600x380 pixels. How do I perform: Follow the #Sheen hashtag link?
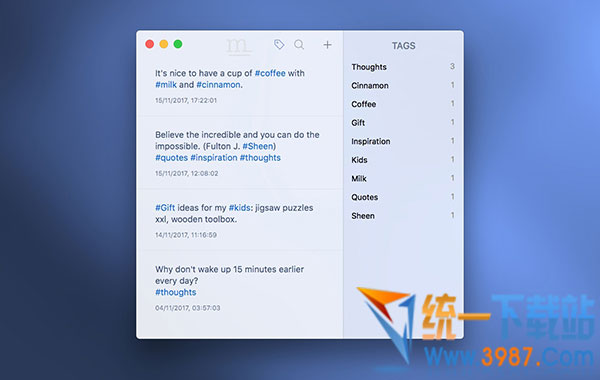[258, 146]
